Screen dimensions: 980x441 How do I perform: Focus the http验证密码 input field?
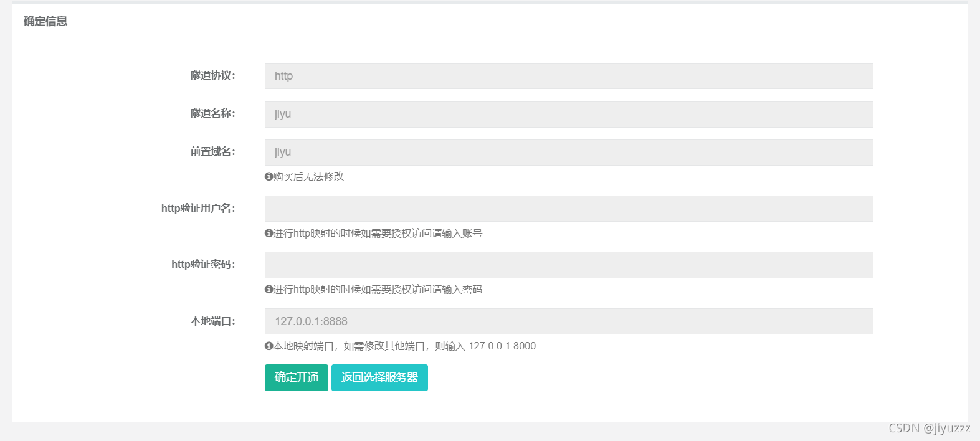569,265
